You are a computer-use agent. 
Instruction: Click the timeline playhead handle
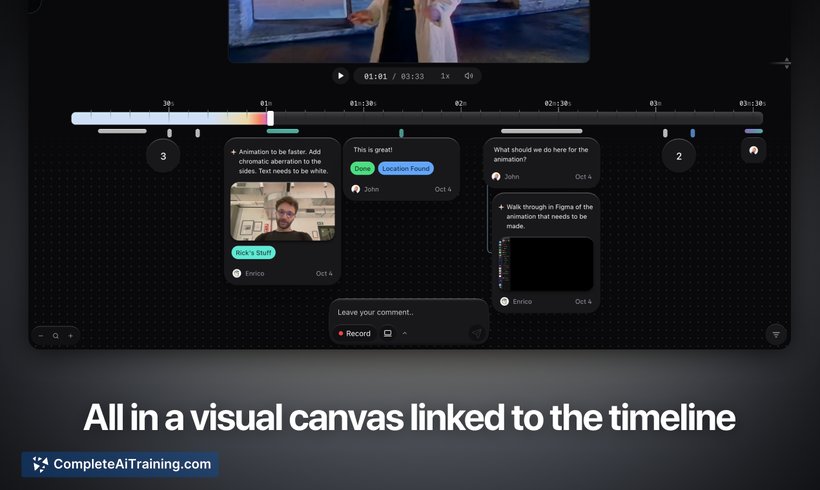pos(270,118)
